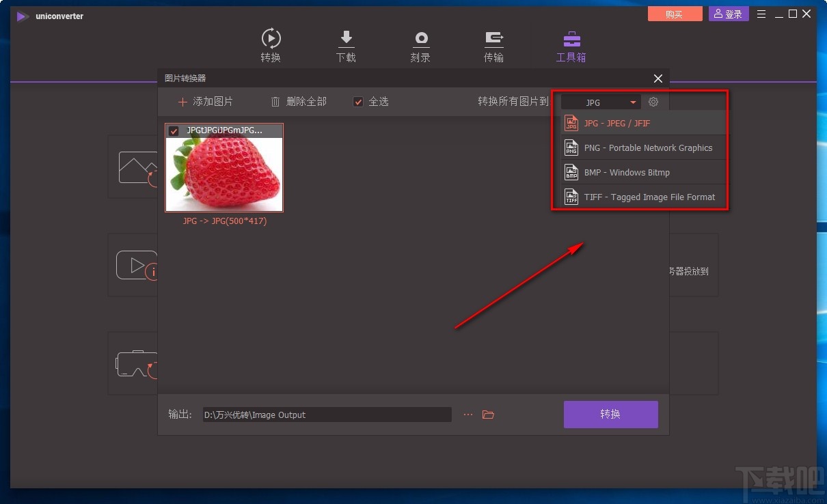Click the 工具箱 tab toolbox icon
This screenshot has width=827, height=504.
tap(571, 38)
